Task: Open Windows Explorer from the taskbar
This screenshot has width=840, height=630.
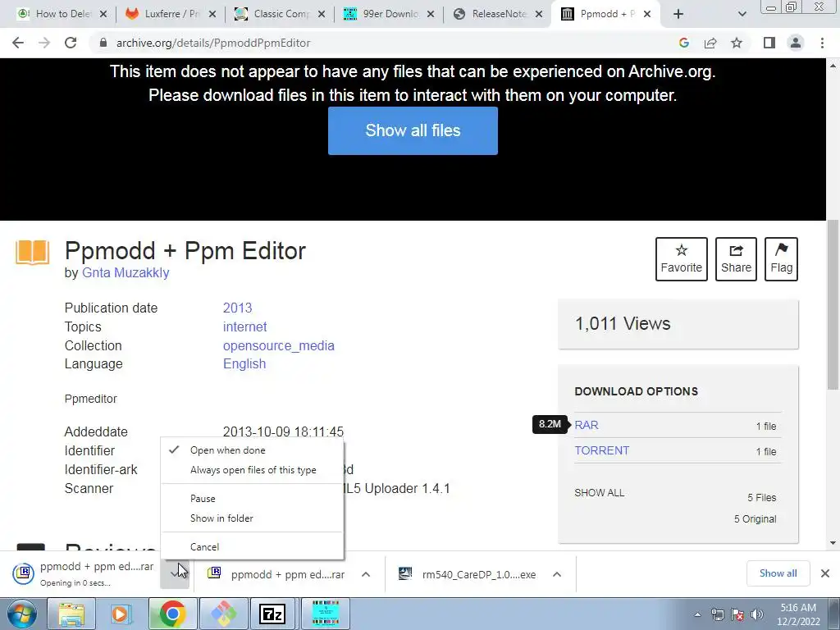Action: click(71, 614)
